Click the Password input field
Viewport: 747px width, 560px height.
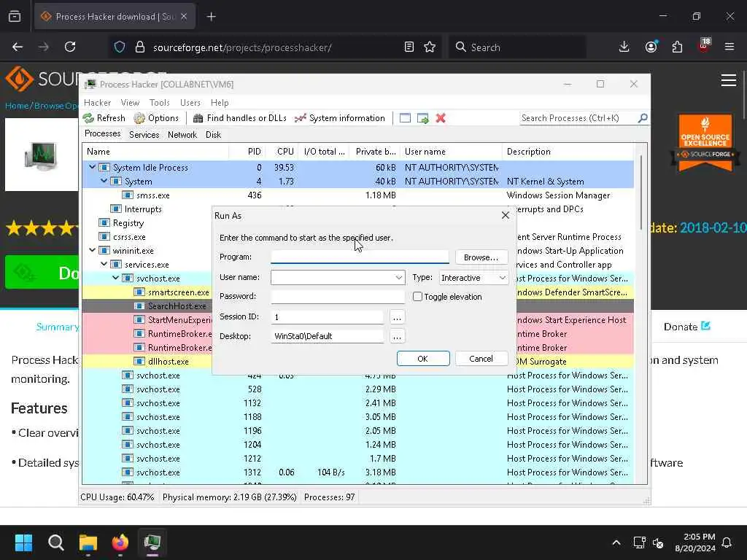click(x=338, y=296)
